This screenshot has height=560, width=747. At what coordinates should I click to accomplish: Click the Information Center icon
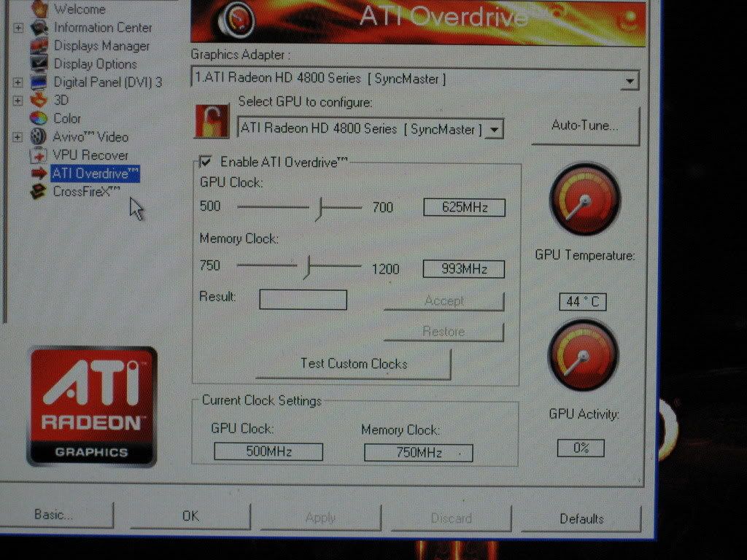click(x=39, y=28)
